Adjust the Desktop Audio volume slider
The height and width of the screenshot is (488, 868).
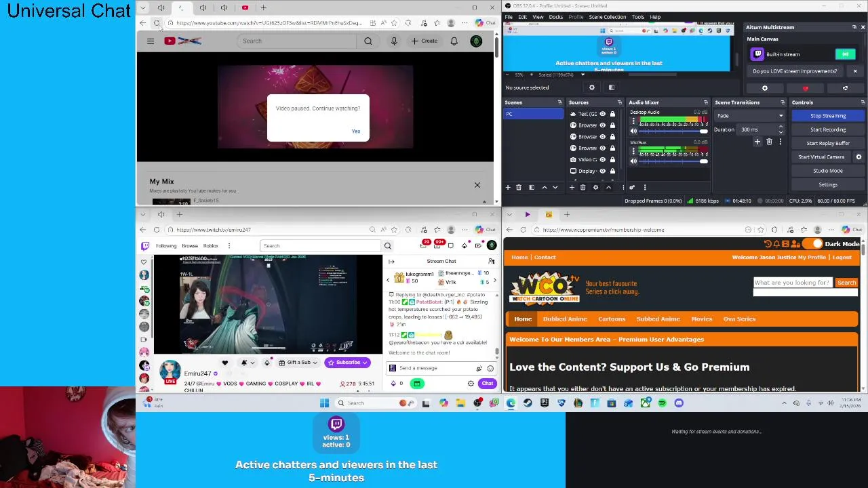[673, 131]
